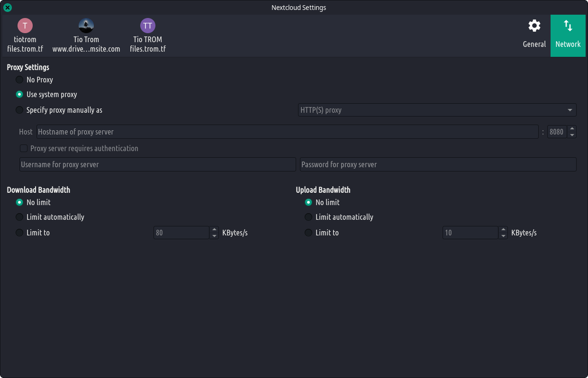Viewport: 588px width, 378px height.
Task: Increase the upload limit value of 10
Action: [x=503, y=230]
